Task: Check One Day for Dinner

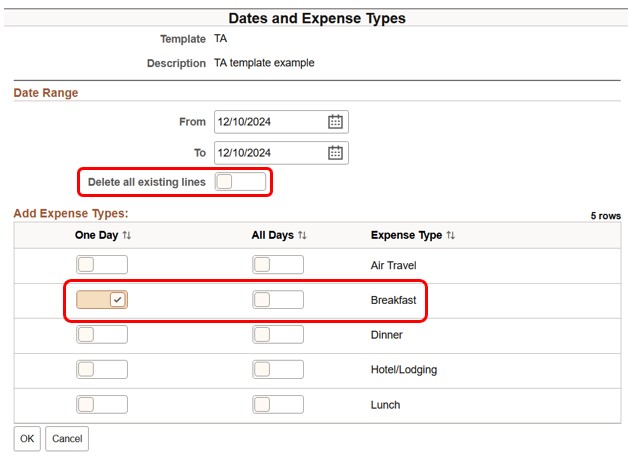Action: (102, 335)
